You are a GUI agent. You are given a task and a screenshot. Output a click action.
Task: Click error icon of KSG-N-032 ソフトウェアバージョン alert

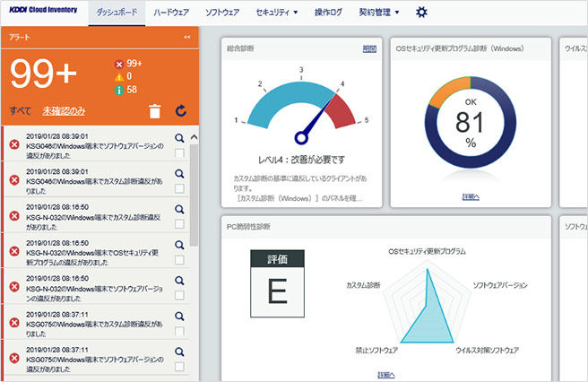(14, 287)
